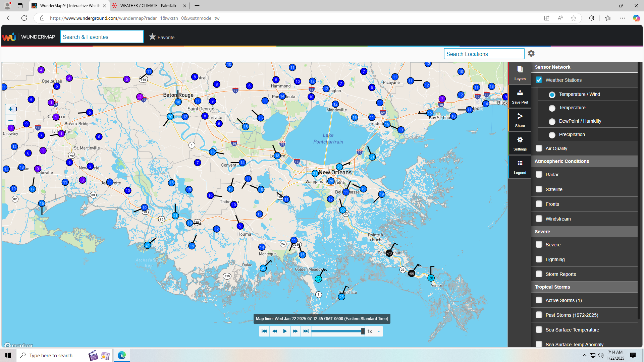Click the Favorite star icon
The width and height of the screenshot is (644, 362).
tap(152, 37)
